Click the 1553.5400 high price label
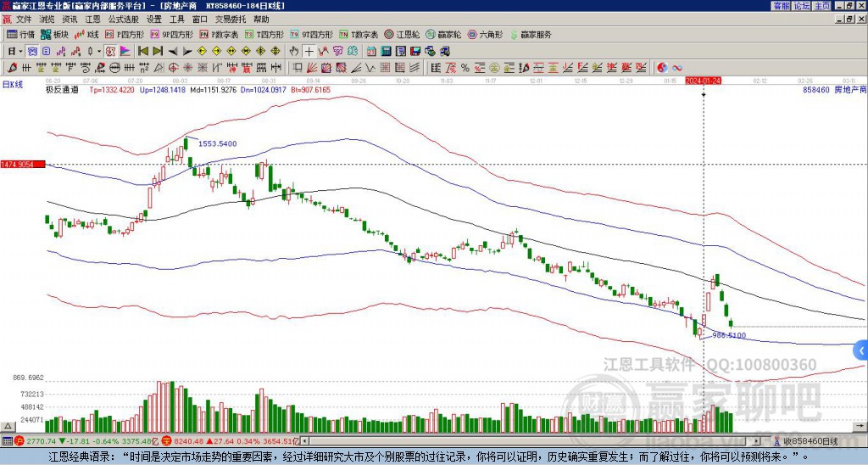Image resolution: width=868 pixels, height=465 pixels. (x=218, y=143)
